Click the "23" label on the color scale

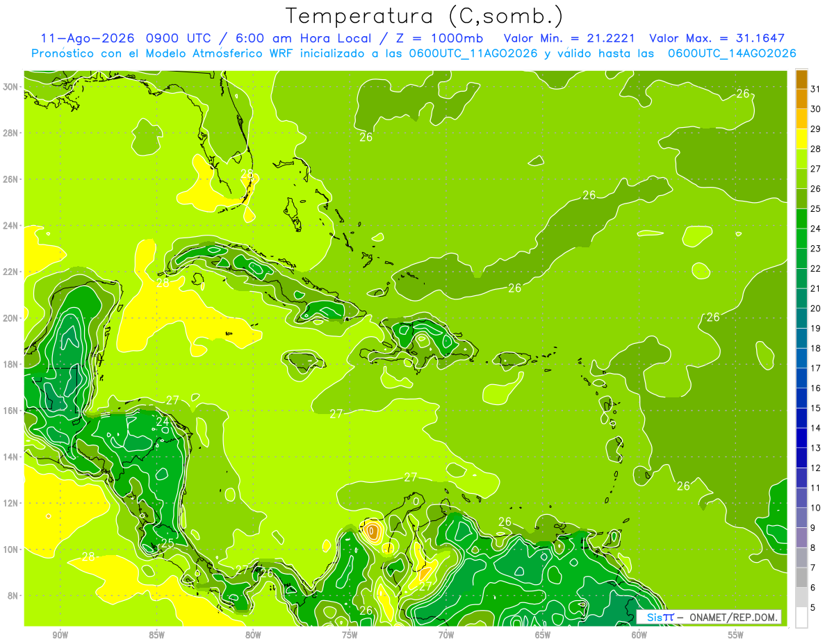pos(815,249)
